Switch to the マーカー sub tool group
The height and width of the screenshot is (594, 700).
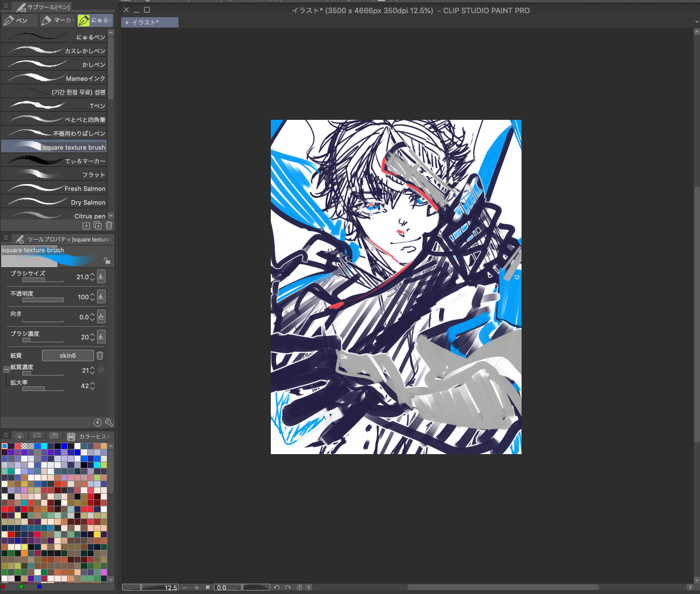[57, 21]
